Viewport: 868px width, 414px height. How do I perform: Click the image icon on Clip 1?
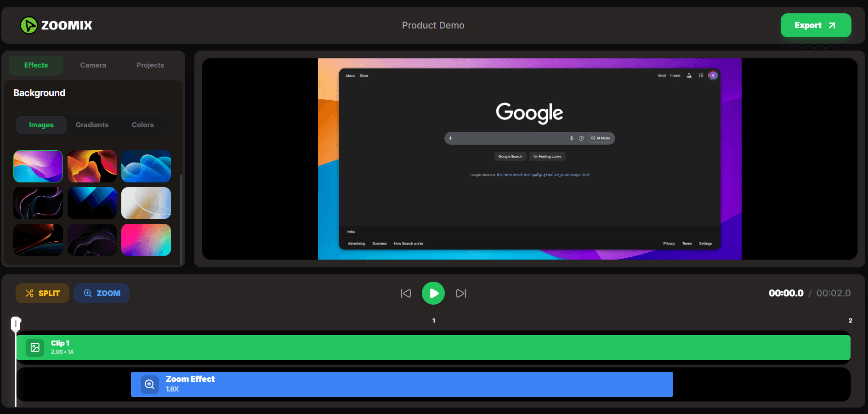pos(35,348)
